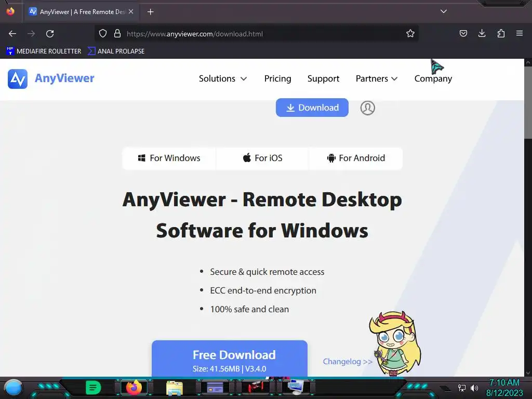Open the Support page
This screenshot has width=532, height=399.
323,79
